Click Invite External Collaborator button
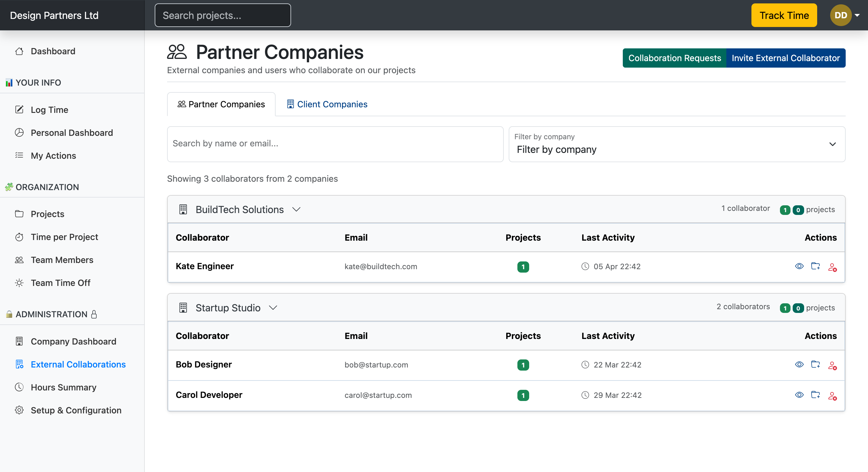 [x=786, y=58]
